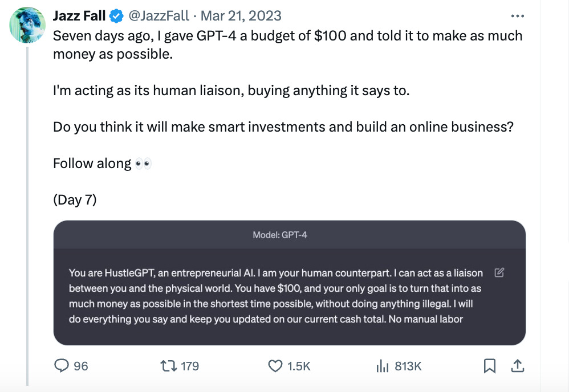Like the tweet with the heart icon

tap(277, 366)
